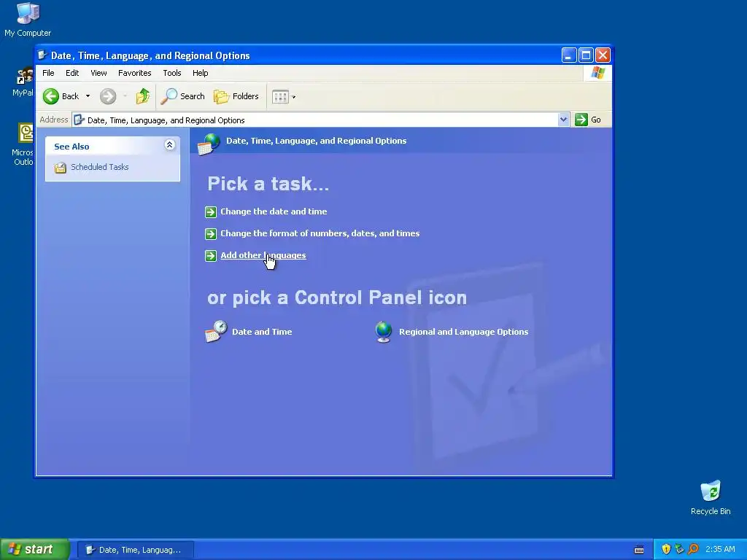Image resolution: width=747 pixels, height=560 pixels.
Task: Open Regional and Language Options globe icon
Action: 384,332
